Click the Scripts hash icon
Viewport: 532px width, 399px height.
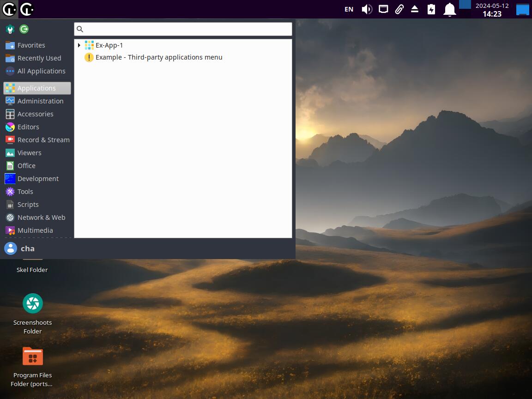[x=10, y=204]
